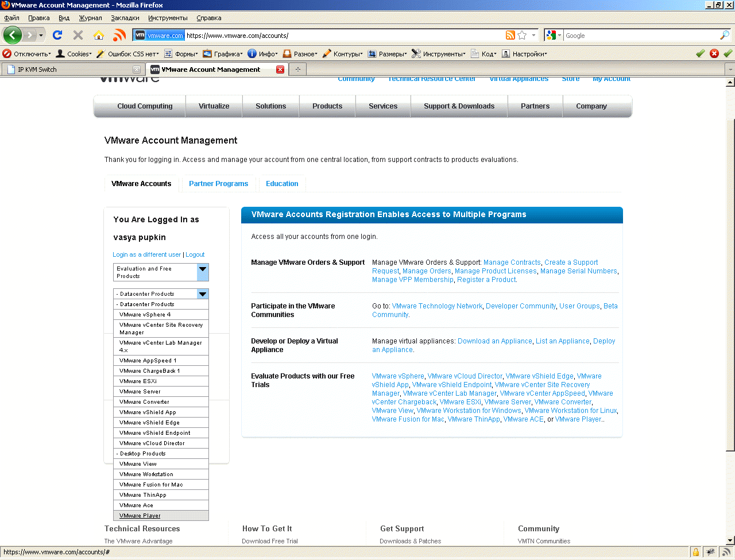This screenshot has height=560, width=735.
Task: Open a new tab with the plus button
Action: tap(298, 69)
